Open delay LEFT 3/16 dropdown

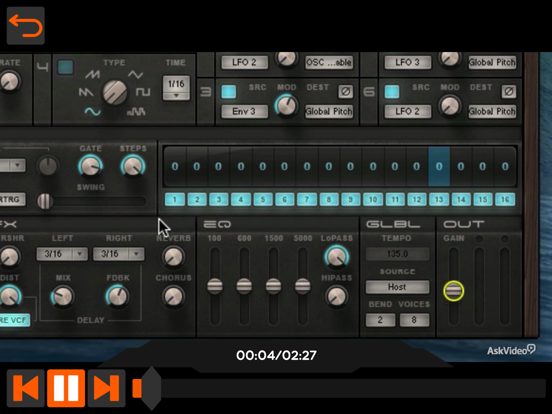click(62, 254)
